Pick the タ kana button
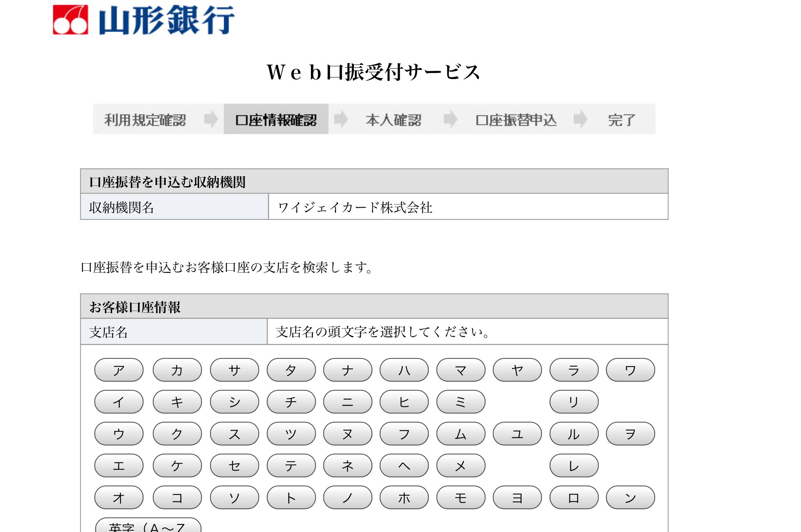801x532 pixels. click(x=291, y=370)
